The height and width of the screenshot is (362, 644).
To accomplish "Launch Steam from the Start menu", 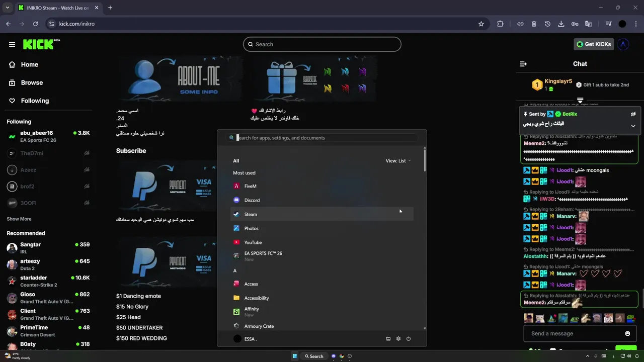I will point(322,214).
